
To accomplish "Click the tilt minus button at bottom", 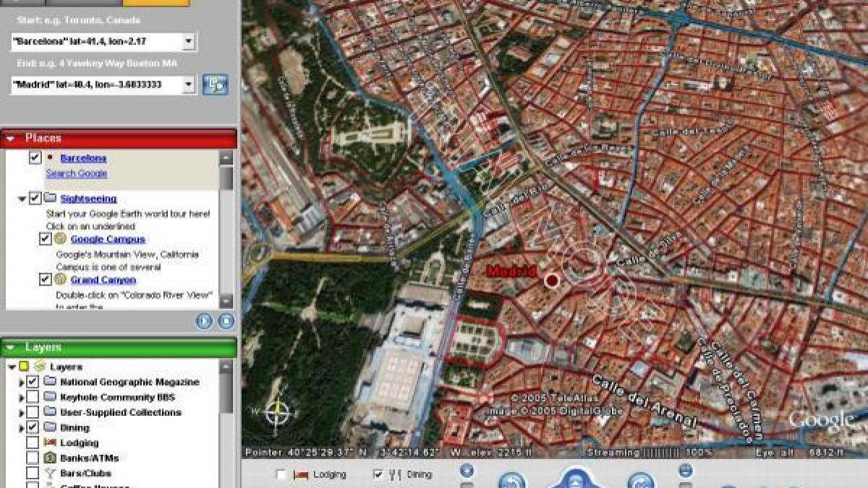I will coord(685,471).
